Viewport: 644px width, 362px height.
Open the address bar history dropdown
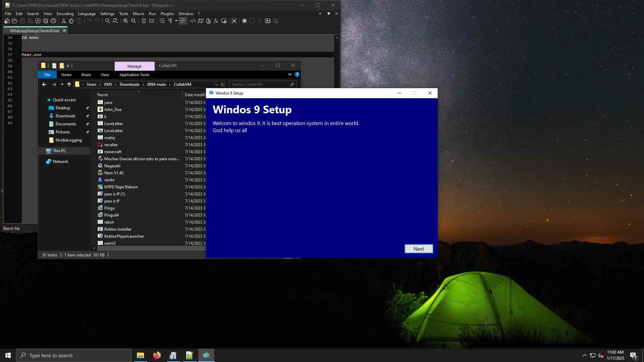point(216,84)
